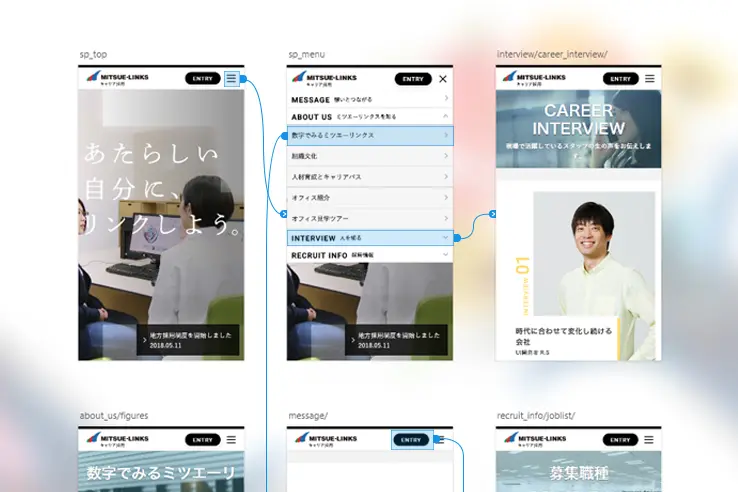Image resolution: width=738 pixels, height=492 pixels.
Task: Open hamburger menu on recruit_info/joblist artboard
Action: 649,440
